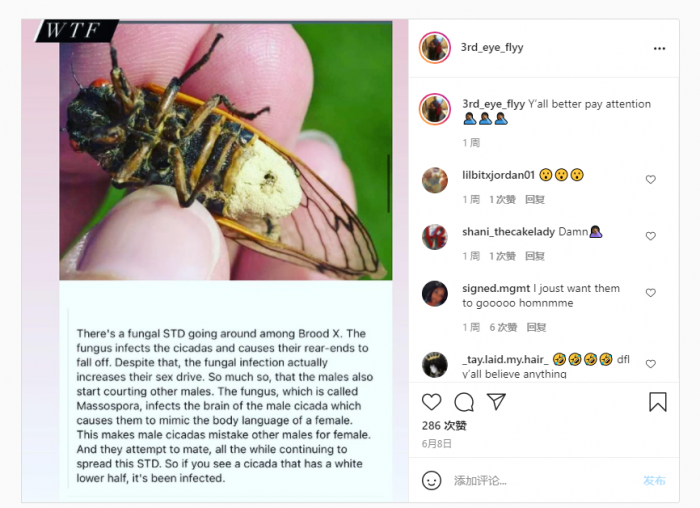Open the comment speech bubble icon
700x508 pixels.
(x=464, y=402)
